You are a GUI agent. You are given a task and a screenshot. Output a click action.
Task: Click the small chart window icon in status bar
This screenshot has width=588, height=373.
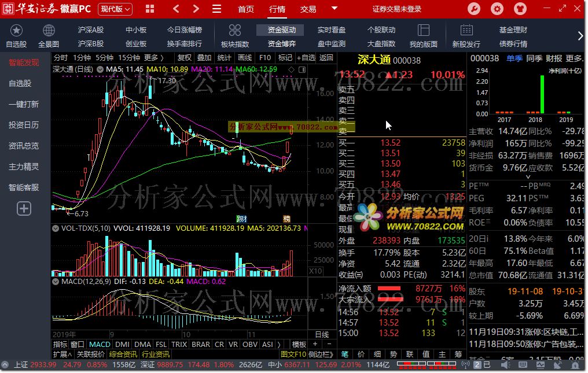(x=541, y=365)
